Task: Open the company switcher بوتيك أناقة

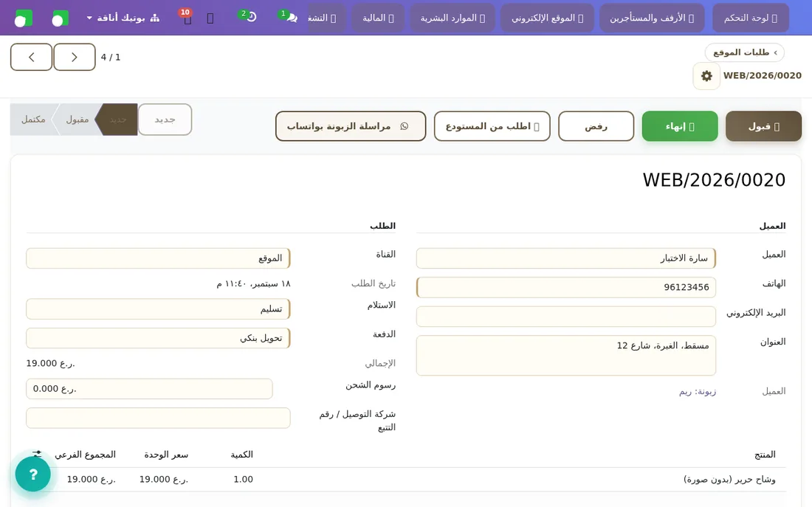Action: click(x=123, y=18)
